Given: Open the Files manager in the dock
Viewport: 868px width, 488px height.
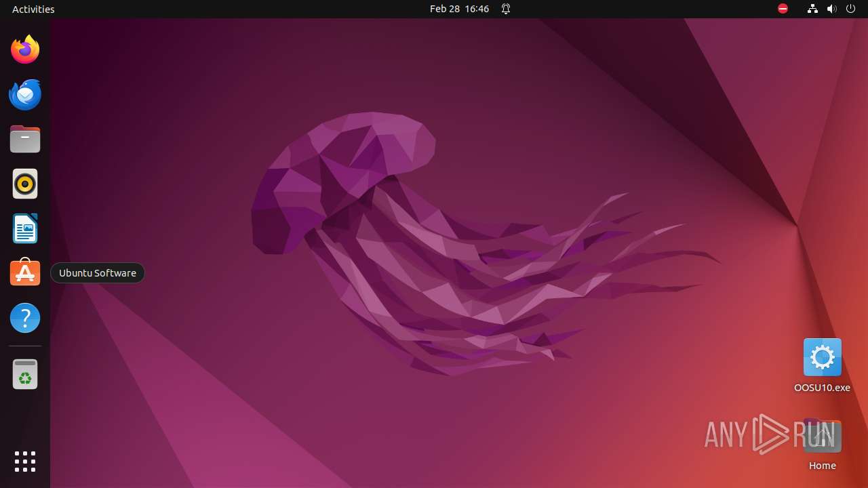Looking at the screenshot, I should click(x=25, y=139).
